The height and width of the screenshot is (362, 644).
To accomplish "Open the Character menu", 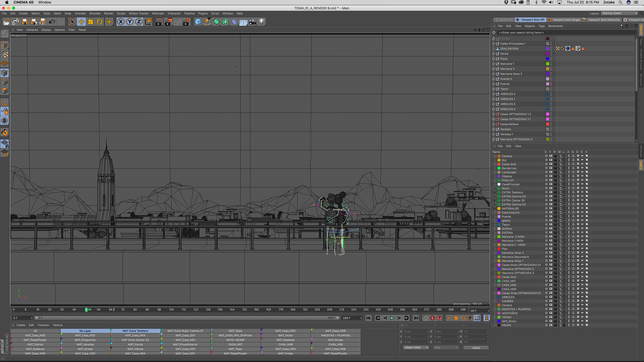I will click(x=174, y=13).
